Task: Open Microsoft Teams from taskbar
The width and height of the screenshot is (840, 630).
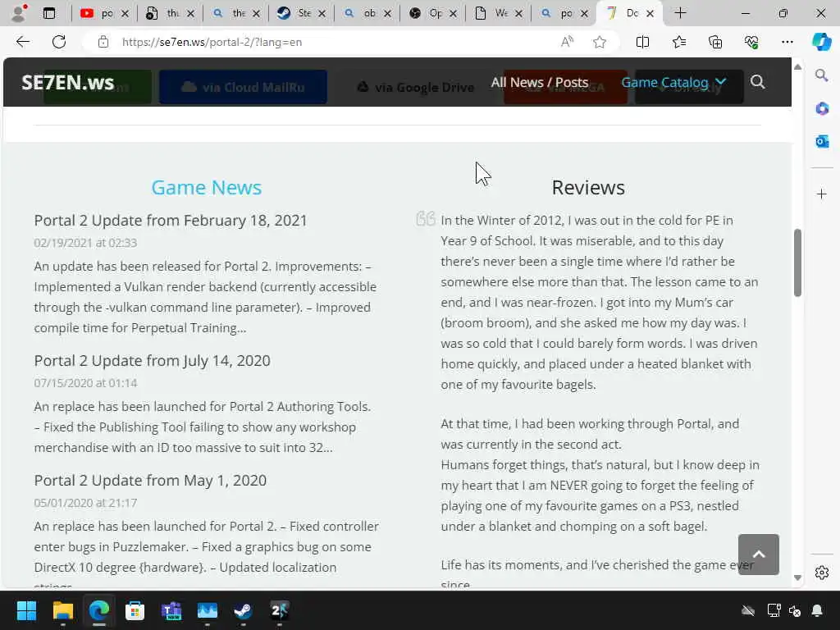Action: [171, 610]
